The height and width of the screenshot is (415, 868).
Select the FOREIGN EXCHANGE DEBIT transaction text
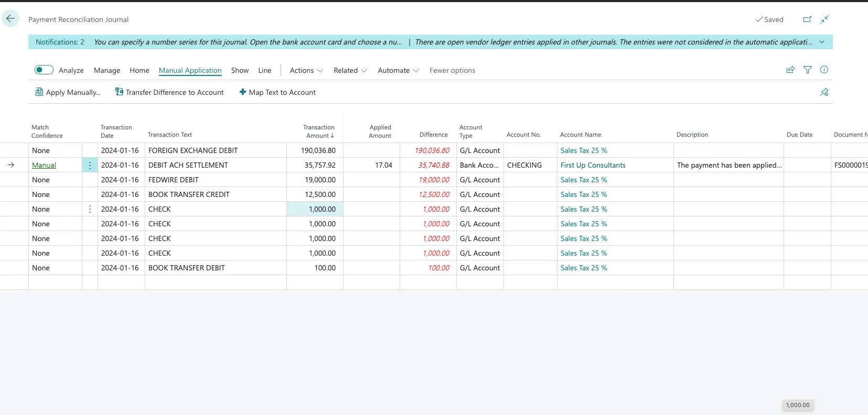pos(193,150)
